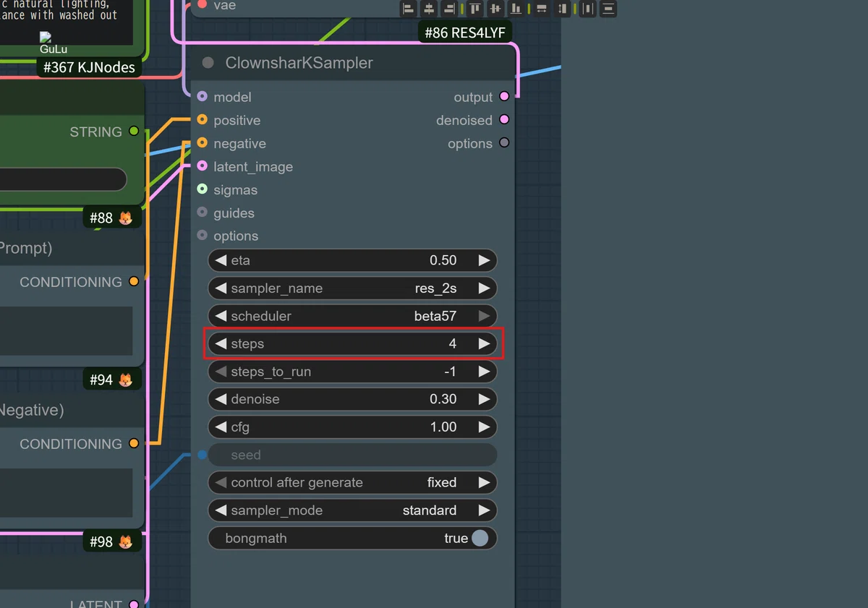
Task: Click the #94 fox badge
Action: [x=111, y=380]
